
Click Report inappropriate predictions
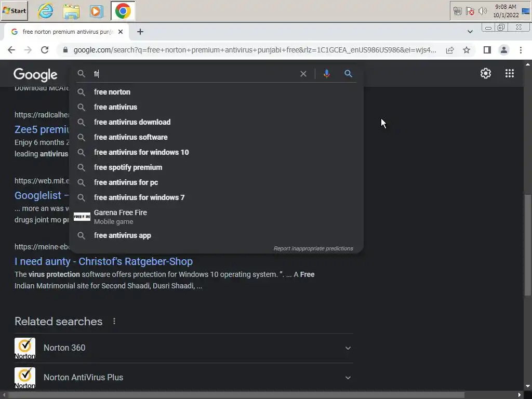coord(313,248)
